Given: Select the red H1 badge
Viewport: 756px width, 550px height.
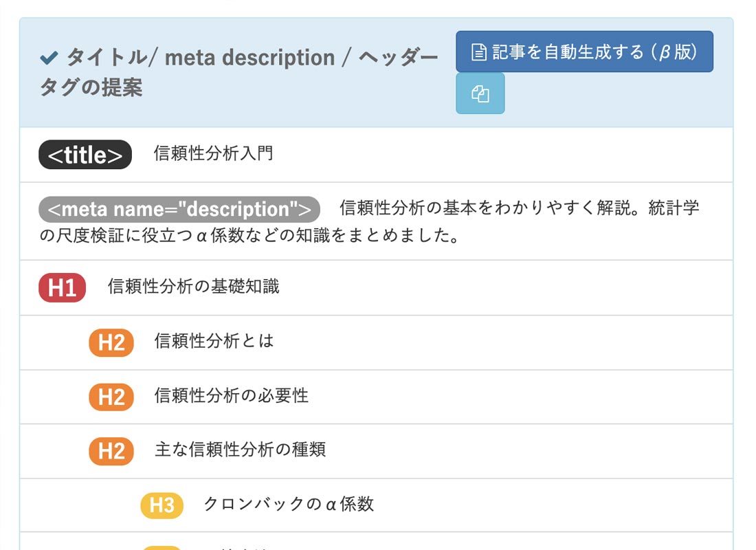Looking at the screenshot, I should click(61, 287).
